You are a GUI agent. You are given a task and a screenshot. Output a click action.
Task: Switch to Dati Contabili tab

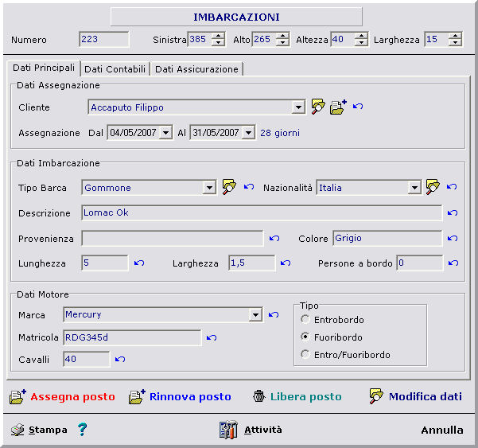click(115, 69)
